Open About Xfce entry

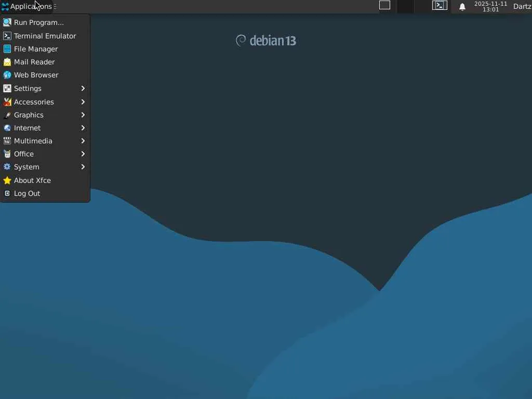[x=45, y=180]
